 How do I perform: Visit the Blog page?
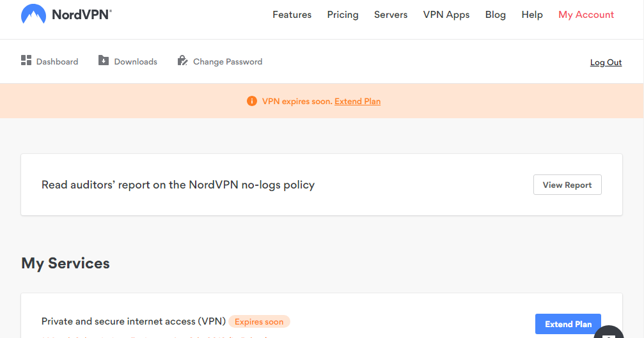pyautogui.click(x=496, y=15)
